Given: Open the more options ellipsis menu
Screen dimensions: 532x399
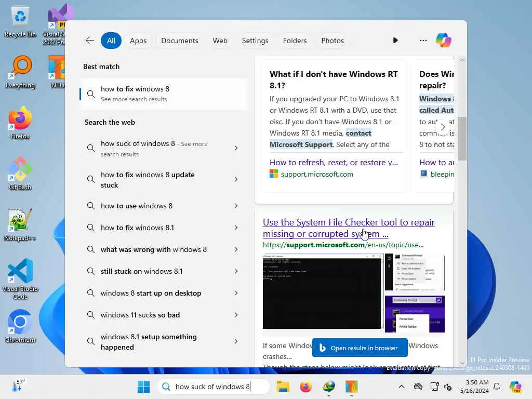Looking at the screenshot, I should [x=423, y=41].
